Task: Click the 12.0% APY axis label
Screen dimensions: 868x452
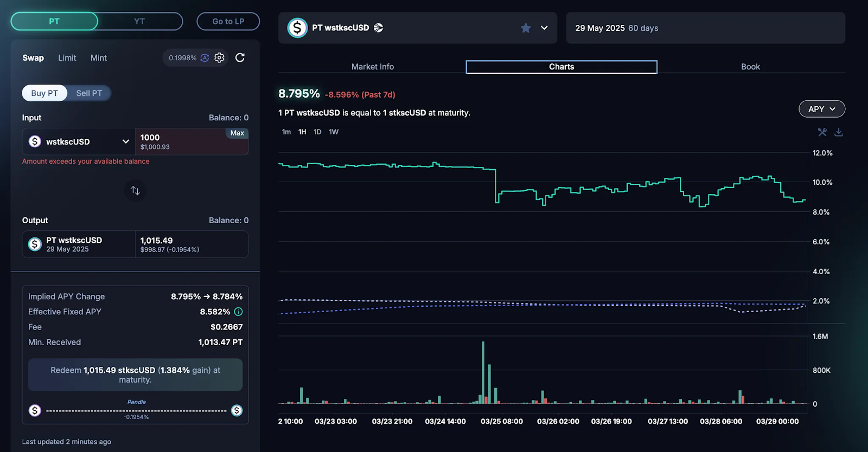Action: click(822, 153)
